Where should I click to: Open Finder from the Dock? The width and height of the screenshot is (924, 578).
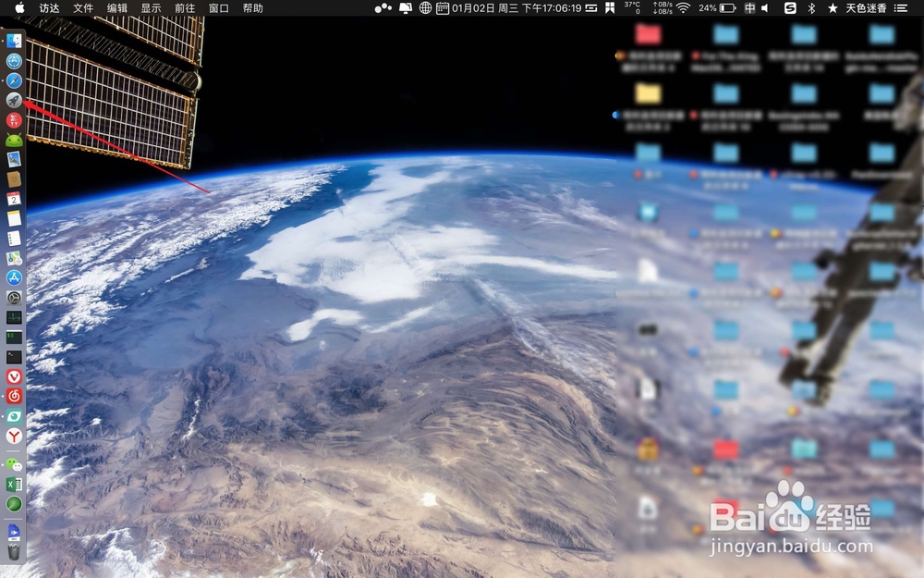pyautogui.click(x=14, y=41)
